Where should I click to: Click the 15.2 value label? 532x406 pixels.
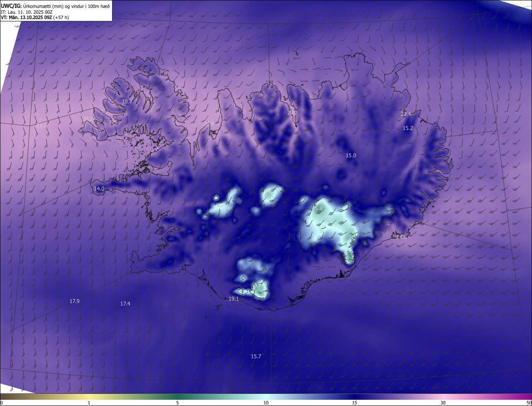coord(408,128)
